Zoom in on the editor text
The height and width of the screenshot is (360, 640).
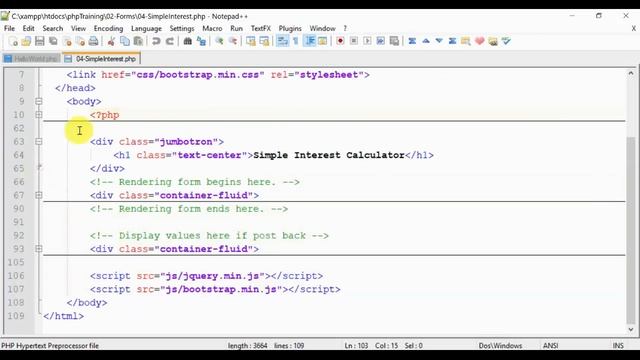(x=219, y=41)
